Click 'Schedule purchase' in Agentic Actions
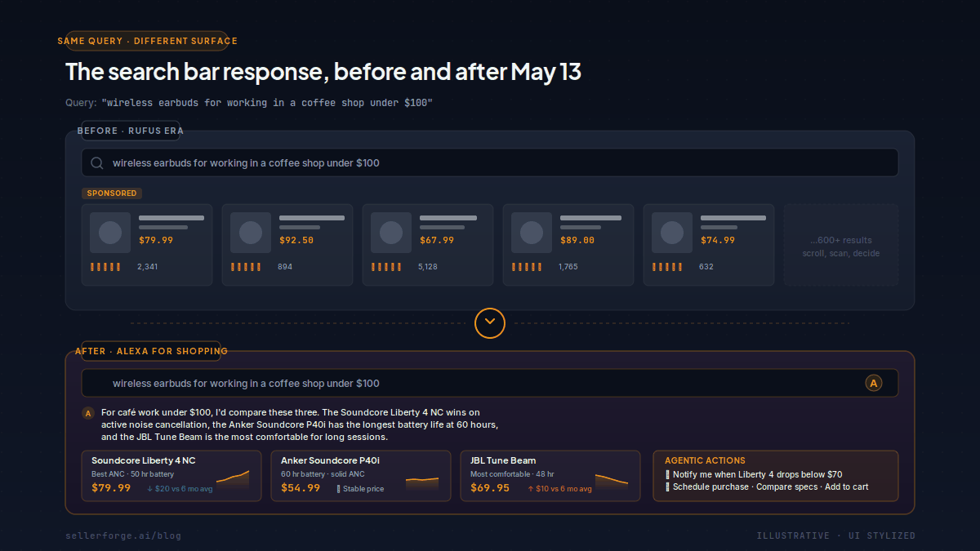Viewport: 980px width, 551px height. tap(710, 487)
